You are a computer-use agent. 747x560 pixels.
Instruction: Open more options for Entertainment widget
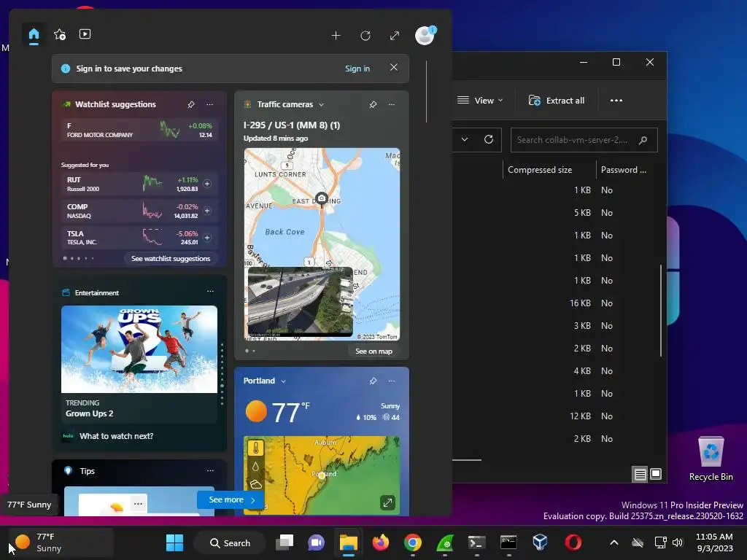coord(211,292)
